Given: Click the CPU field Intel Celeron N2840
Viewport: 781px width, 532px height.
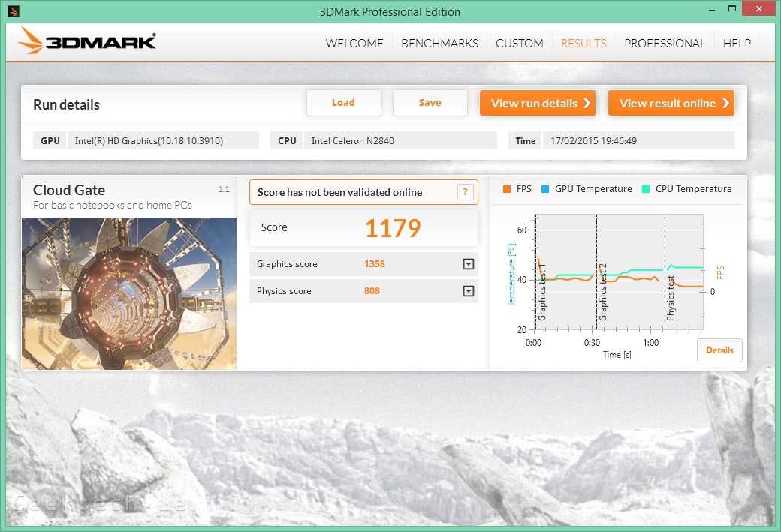Looking at the screenshot, I should point(400,141).
